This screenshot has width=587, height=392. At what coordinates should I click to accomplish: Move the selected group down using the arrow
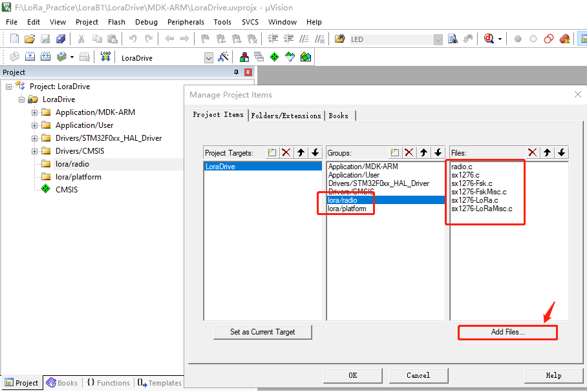click(x=438, y=152)
